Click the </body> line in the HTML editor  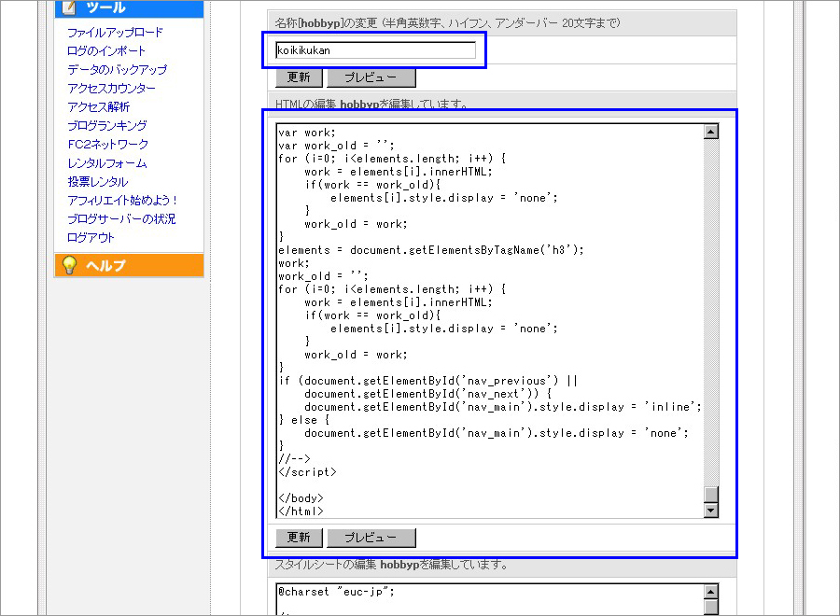tap(301, 498)
